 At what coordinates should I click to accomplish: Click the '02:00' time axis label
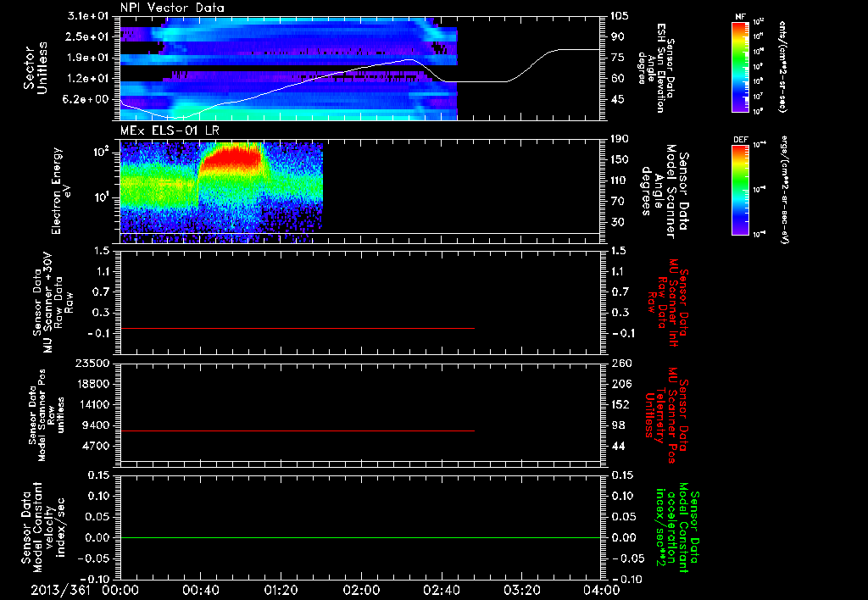360,590
